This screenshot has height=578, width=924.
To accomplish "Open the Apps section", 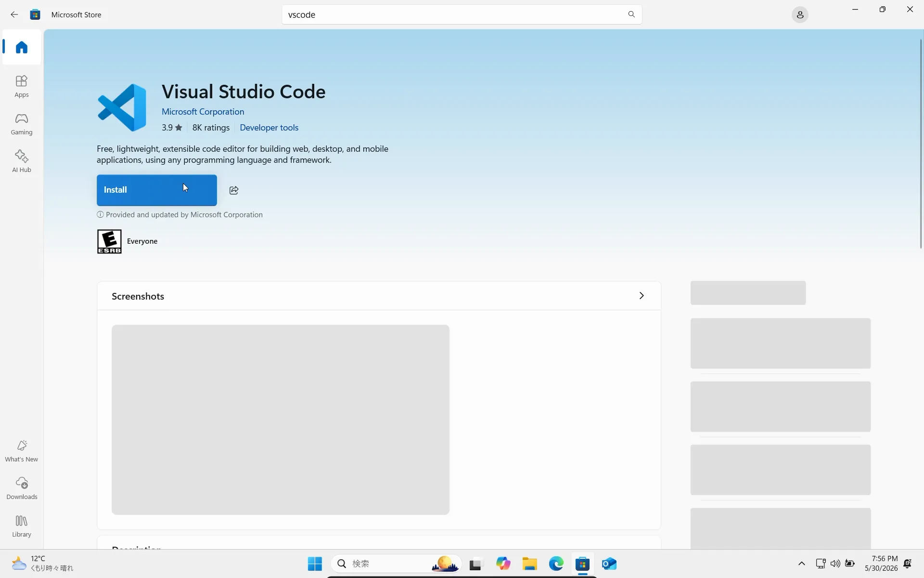I will [22, 87].
